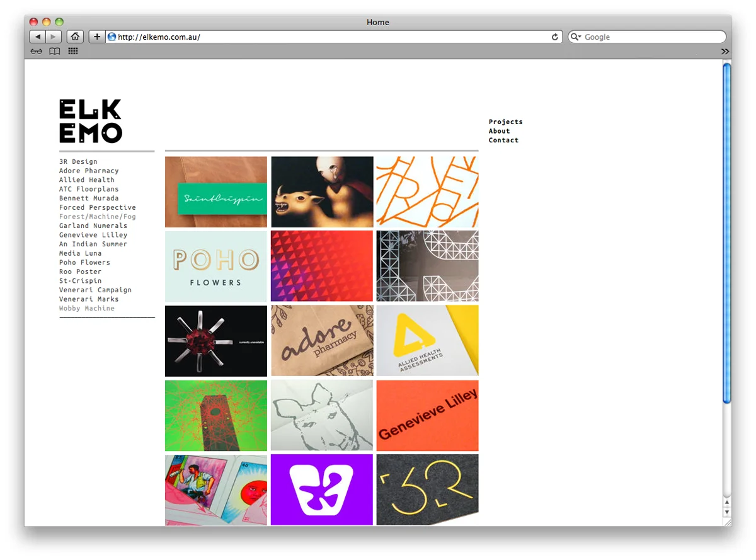
Task: Open the Genevieve Lilley list link
Action: coord(93,234)
